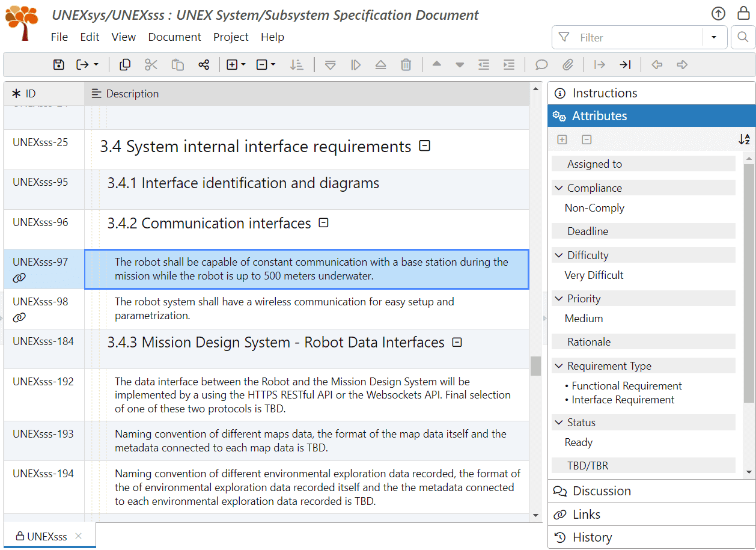Click Collapse all attributes minus icon
The height and width of the screenshot is (550, 756).
tap(587, 139)
